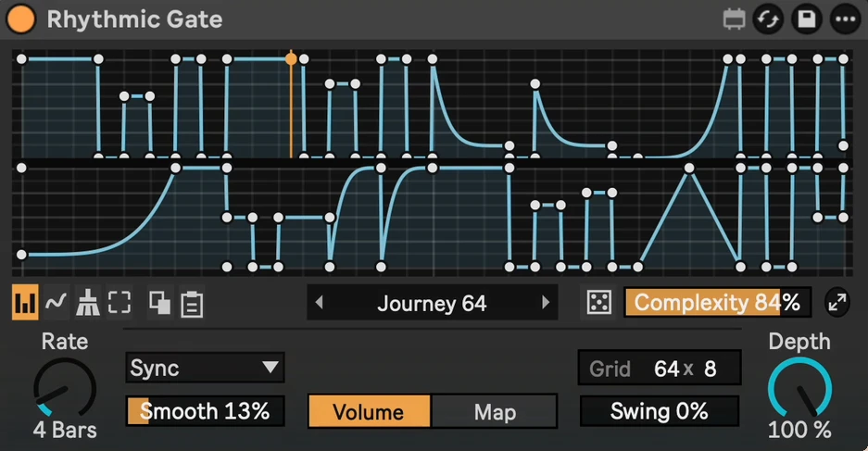Click the clipboard paste icon
The height and width of the screenshot is (451, 868).
(192, 303)
